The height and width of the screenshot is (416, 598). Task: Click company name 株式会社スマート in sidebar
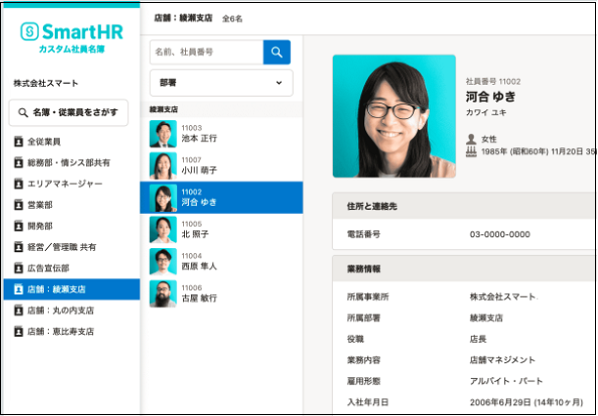[46, 83]
